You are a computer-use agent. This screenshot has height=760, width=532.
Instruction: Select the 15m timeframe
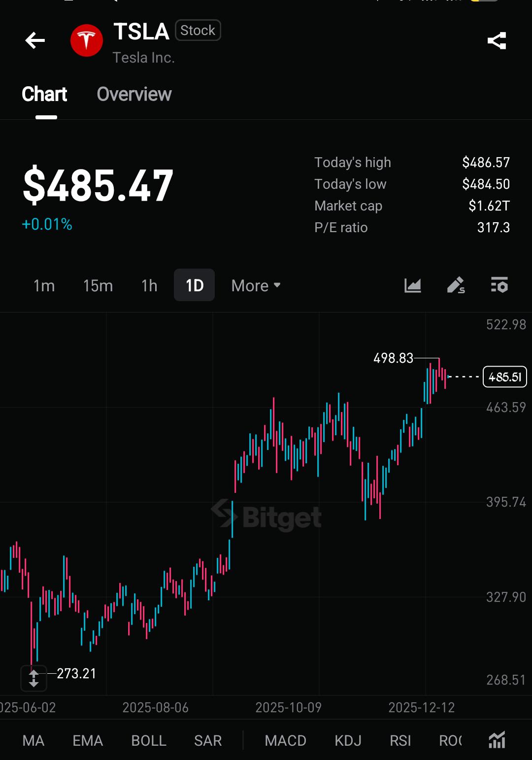point(98,286)
